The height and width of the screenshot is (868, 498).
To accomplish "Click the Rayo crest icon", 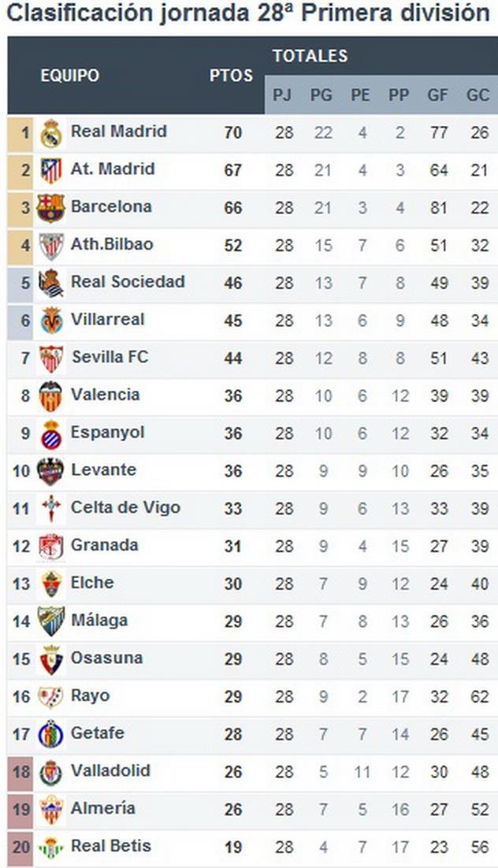I will (x=51, y=698).
